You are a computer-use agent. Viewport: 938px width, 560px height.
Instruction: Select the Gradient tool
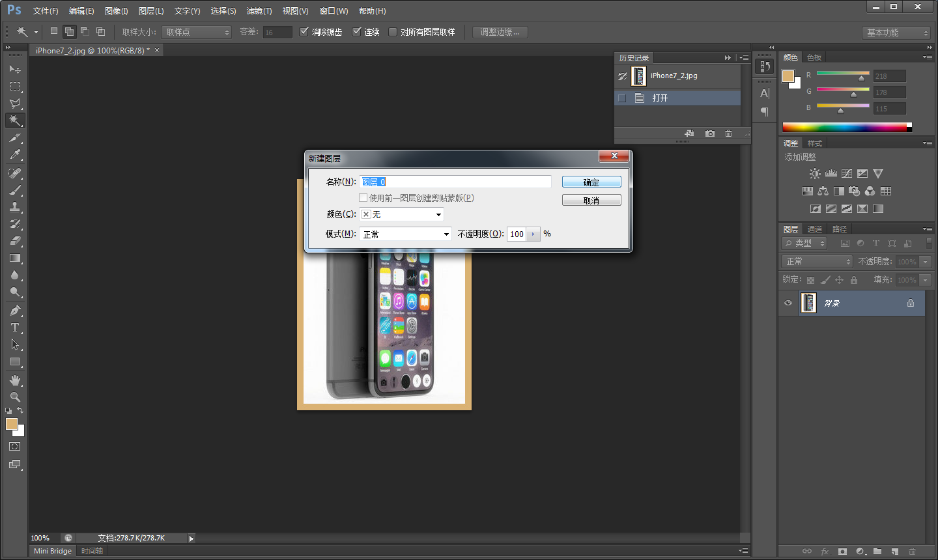click(x=15, y=259)
